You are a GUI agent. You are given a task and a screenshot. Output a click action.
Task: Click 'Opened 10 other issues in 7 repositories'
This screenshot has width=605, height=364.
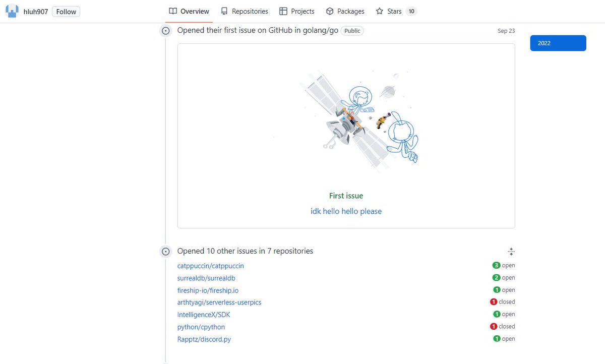point(245,251)
